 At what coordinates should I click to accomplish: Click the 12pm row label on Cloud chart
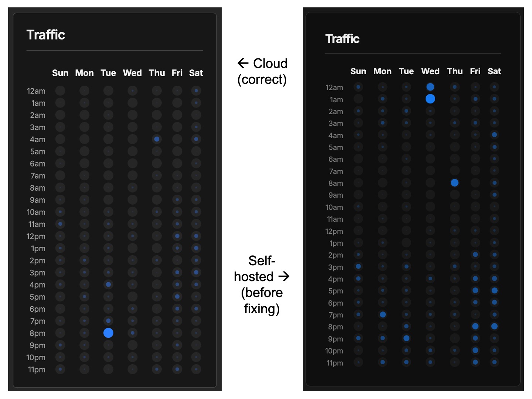pyautogui.click(x=37, y=236)
